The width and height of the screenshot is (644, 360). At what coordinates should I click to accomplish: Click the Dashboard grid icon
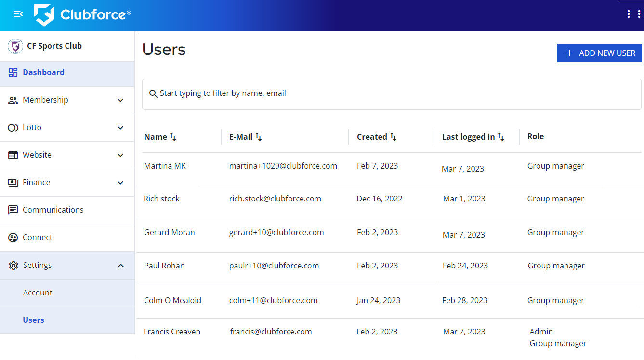pos(13,73)
